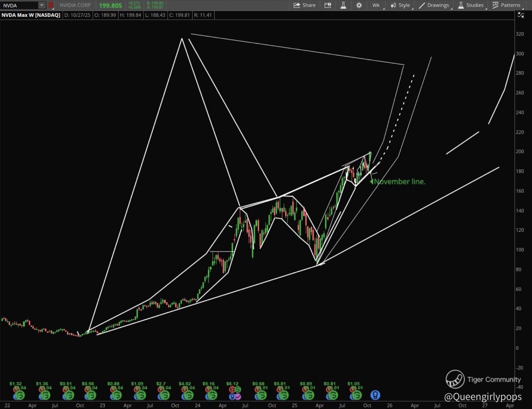Click the event icons under $5.16
The image size is (532, 409).
click(211, 393)
